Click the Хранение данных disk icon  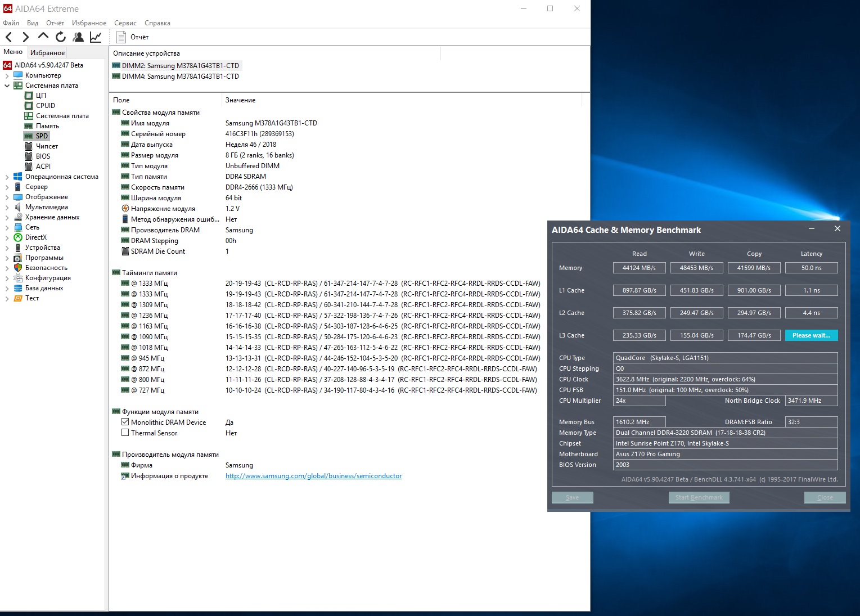point(18,217)
